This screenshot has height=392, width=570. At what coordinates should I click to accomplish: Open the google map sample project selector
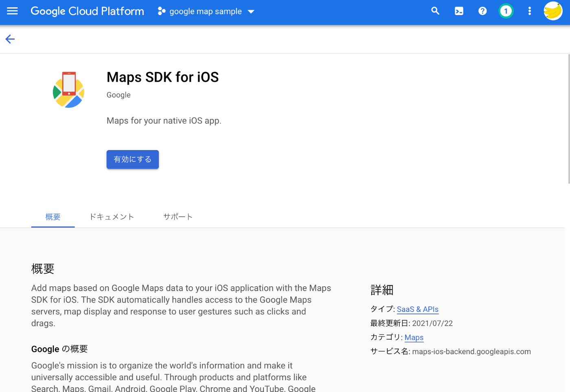click(x=206, y=11)
